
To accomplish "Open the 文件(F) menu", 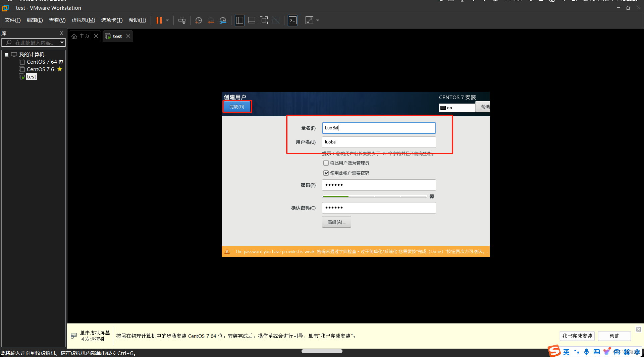I will point(13,20).
